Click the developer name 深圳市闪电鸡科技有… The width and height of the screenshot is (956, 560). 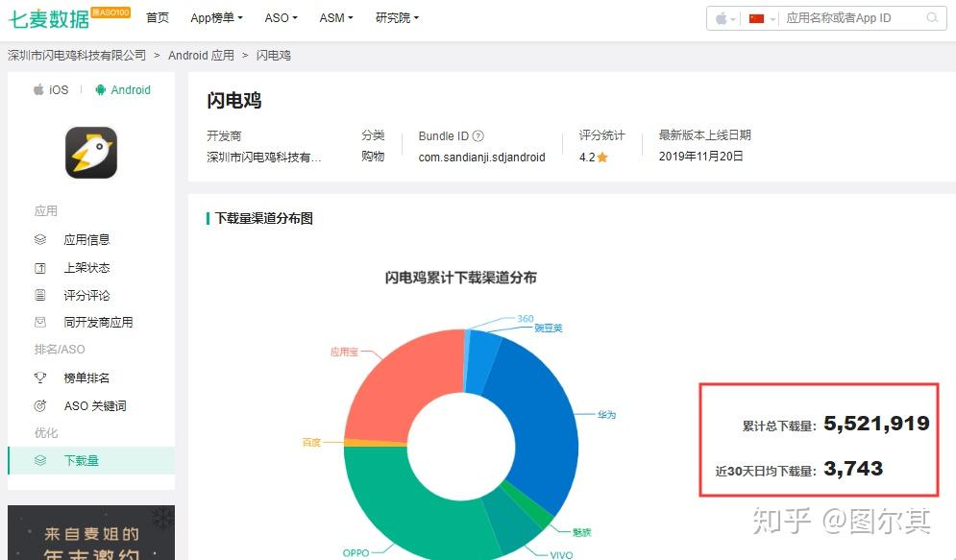[264, 158]
